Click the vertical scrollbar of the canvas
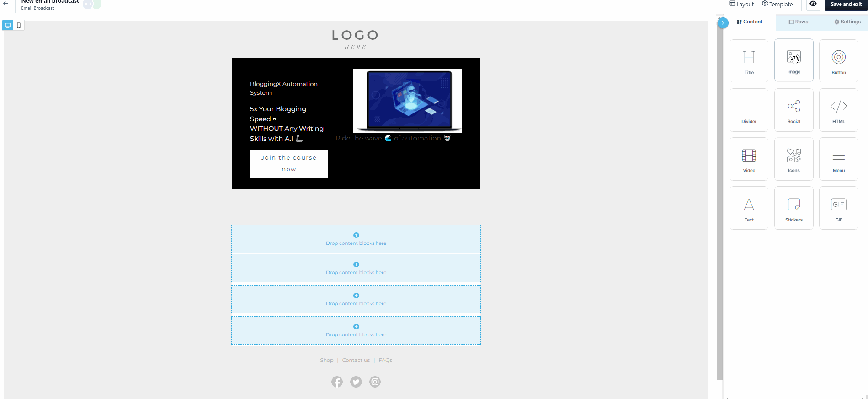 click(719, 201)
